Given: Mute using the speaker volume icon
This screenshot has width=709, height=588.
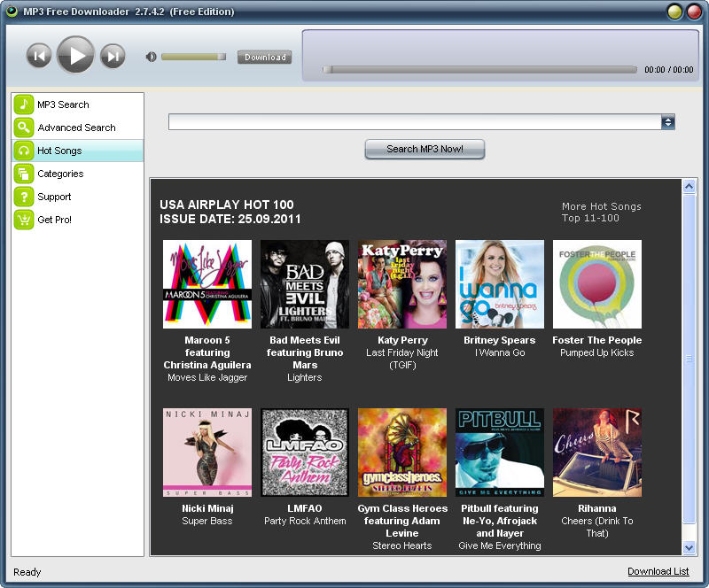Looking at the screenshot, I should point(151,57).
